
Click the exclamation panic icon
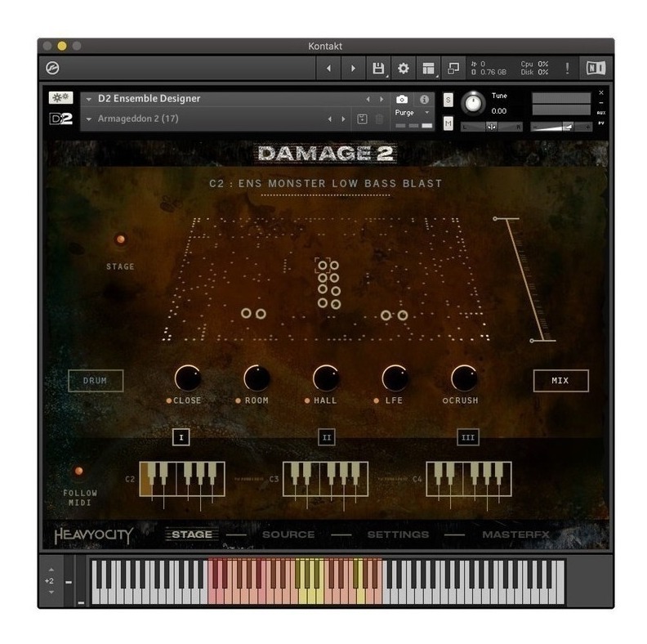point(568,68)
